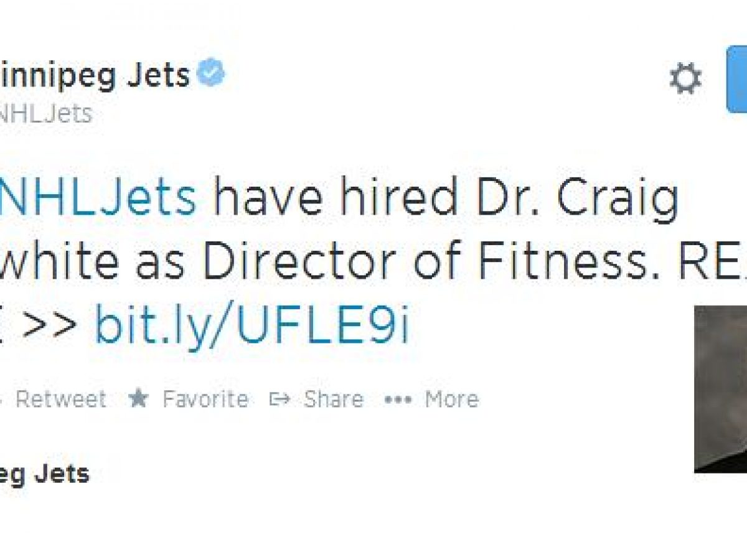Click the blue button beside the gear
747x560 pixels.
(x=737, y=80)
